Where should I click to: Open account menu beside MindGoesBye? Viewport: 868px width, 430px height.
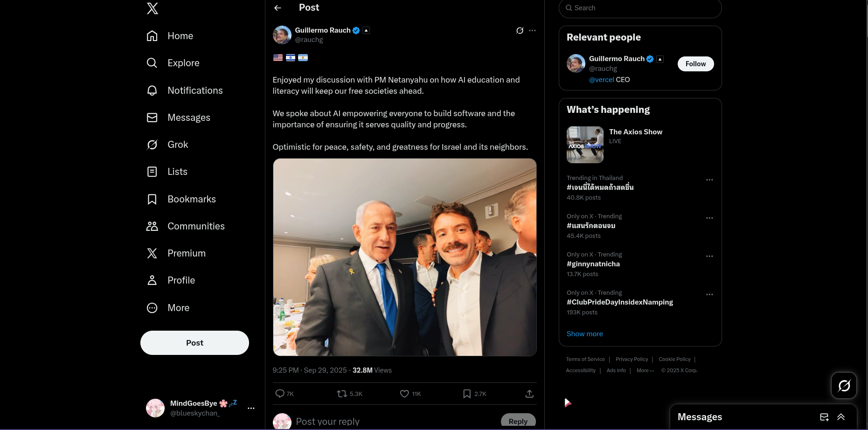251,408
